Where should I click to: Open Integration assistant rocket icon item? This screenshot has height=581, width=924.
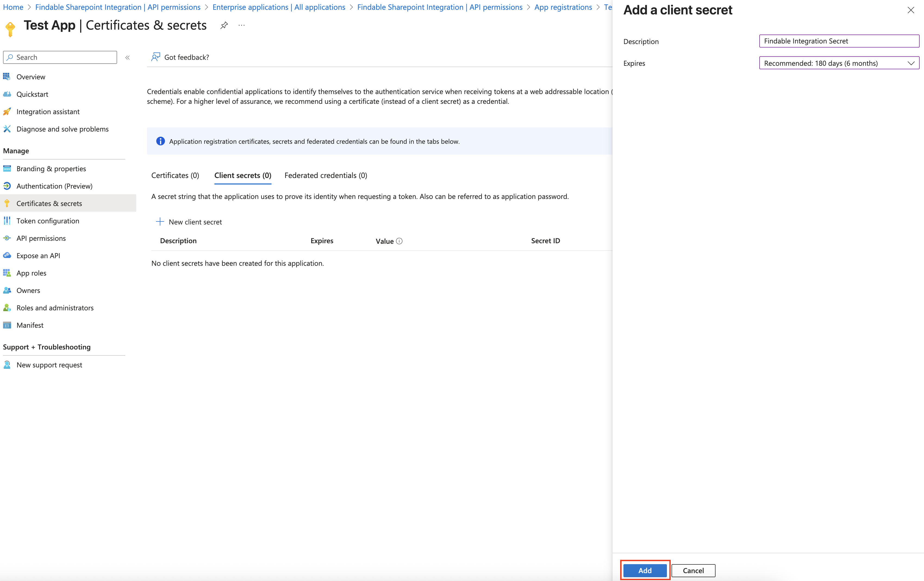click(48, 112)
